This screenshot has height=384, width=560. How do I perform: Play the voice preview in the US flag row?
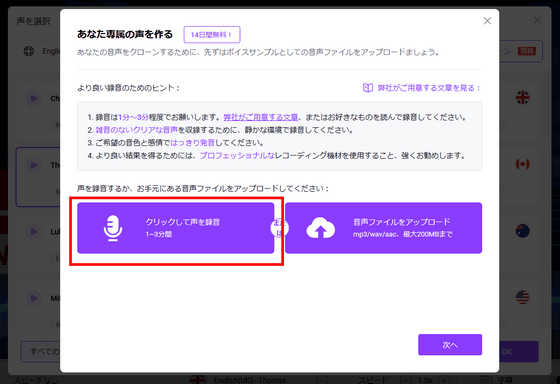(x=34, y=298)
